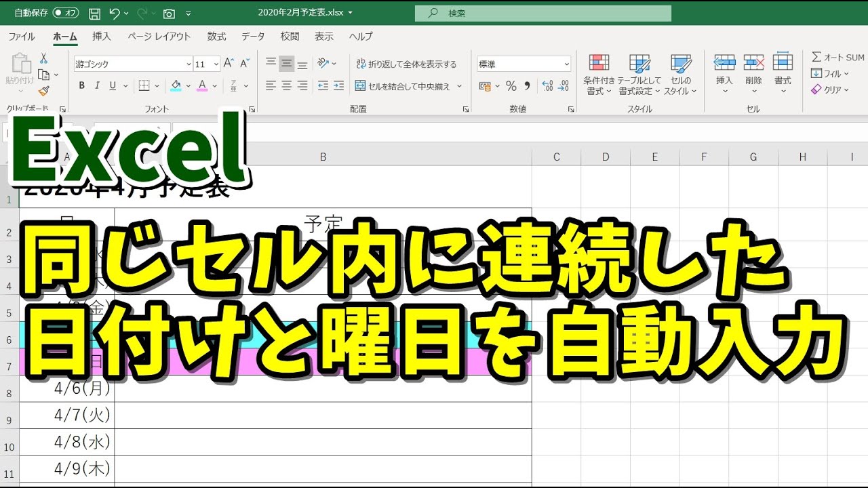
Task: Switch to the 数式 tab
Action: [217, 37]
